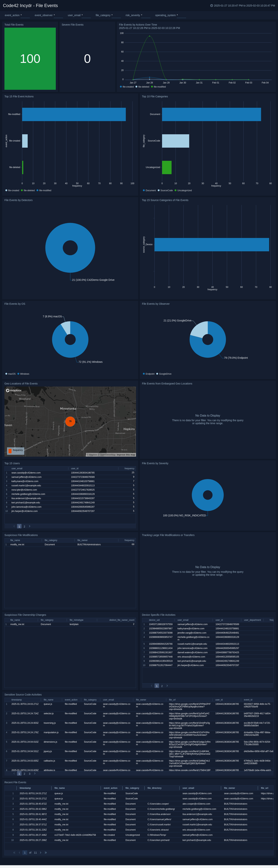
Task: Sort Suspicious File Ownership Changes by distinct_file_owner_count
Action: (122, 620)
